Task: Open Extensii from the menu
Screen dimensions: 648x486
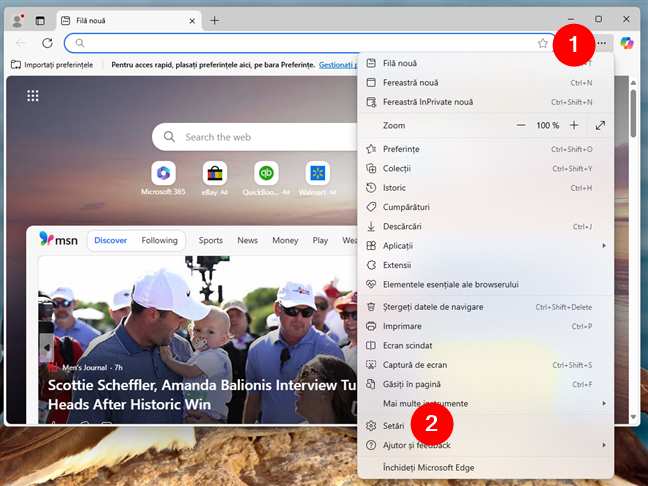Action: [x=485, y=265]
